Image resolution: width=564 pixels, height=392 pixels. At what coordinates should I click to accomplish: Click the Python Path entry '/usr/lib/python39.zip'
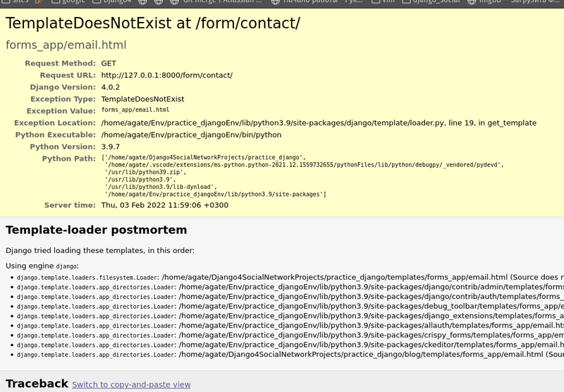145,172
